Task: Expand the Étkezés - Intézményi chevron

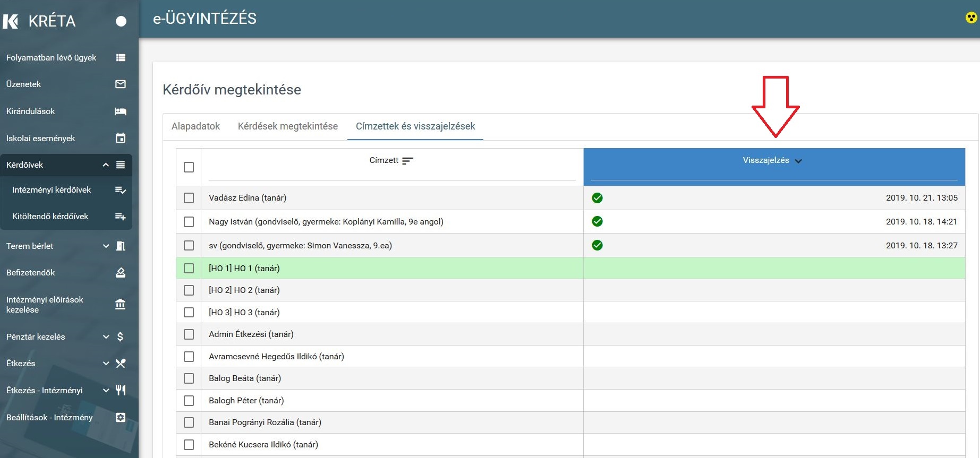Action: [106, 391]
